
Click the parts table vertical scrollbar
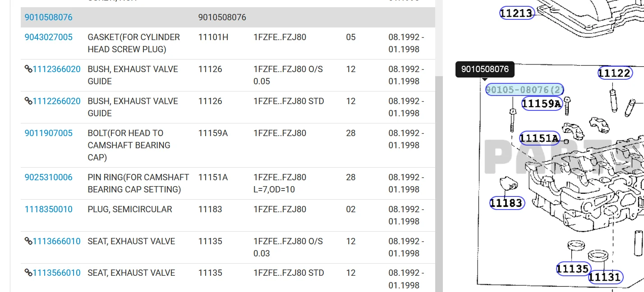point(439,180)
